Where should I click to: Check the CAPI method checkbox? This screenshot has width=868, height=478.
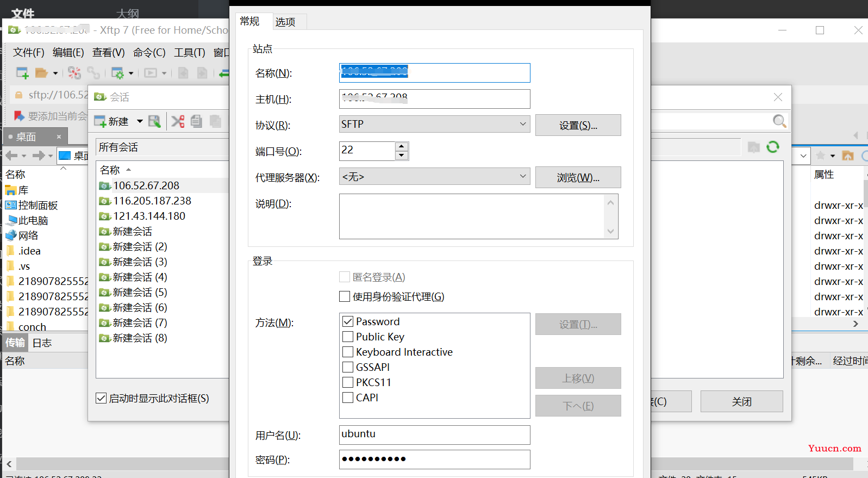348,398
